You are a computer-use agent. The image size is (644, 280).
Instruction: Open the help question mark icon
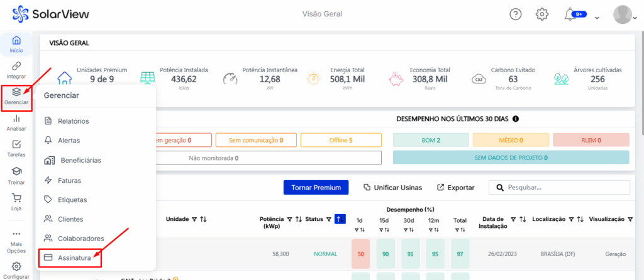[x=516, y=14]
